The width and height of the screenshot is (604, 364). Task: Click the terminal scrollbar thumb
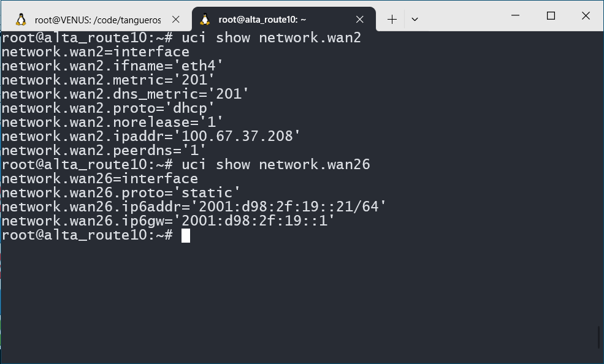tap(599, 336)
